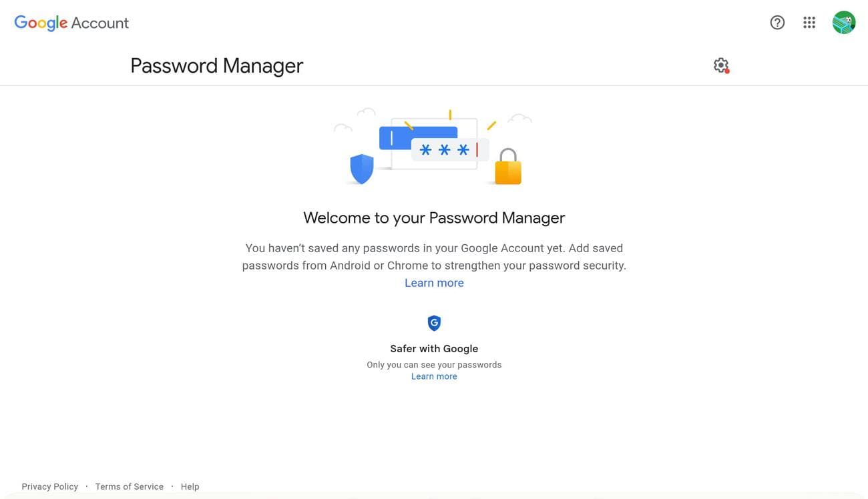The image size is (868, 499).
Task: Click the Account label in the header
Action: [99, 21]
